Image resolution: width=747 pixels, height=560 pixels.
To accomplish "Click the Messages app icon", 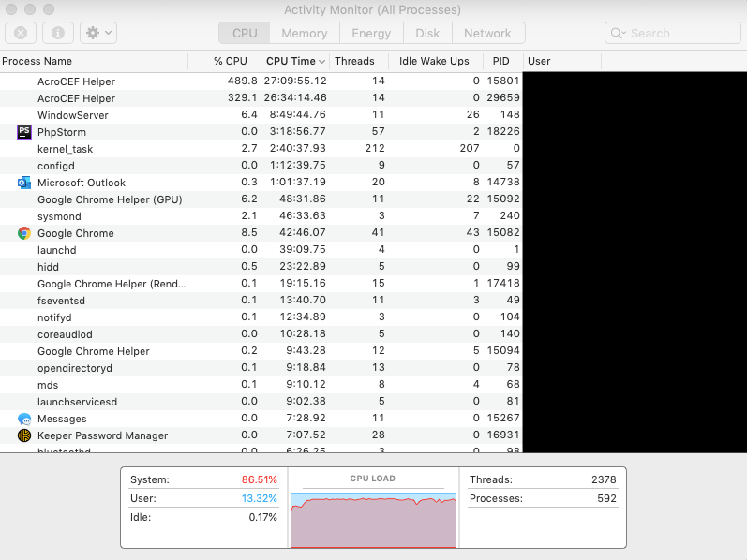I will point(24,419).
